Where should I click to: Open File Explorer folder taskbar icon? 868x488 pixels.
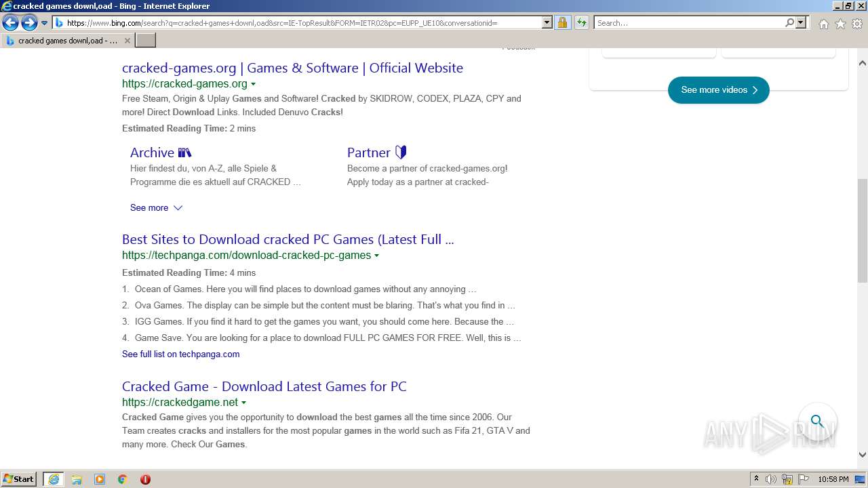(77, 479)
